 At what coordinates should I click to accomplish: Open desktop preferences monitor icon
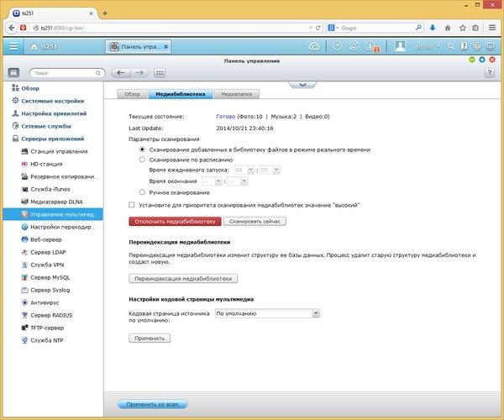[x=491, y=46]
